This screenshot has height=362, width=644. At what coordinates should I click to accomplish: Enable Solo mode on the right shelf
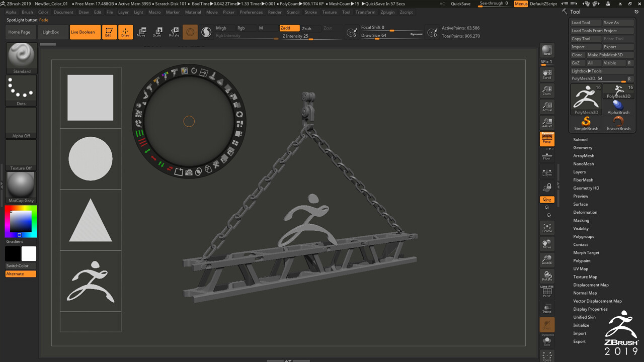(x=547, y=341)
